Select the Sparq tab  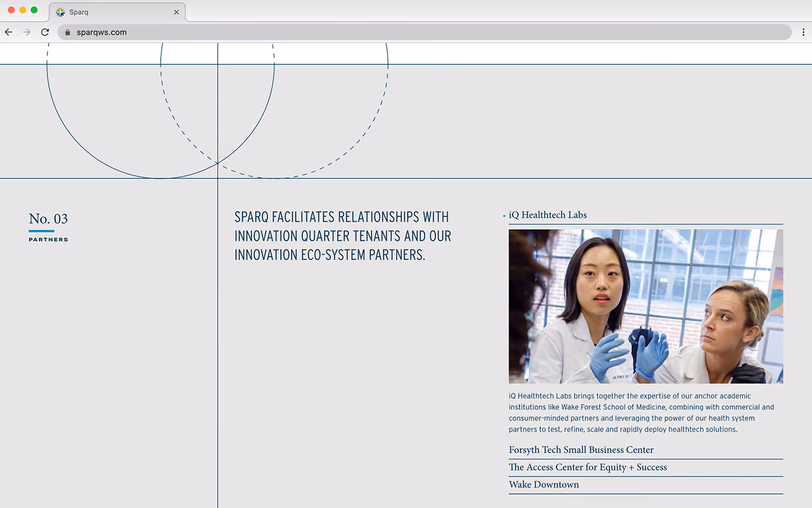pos(117,12)
